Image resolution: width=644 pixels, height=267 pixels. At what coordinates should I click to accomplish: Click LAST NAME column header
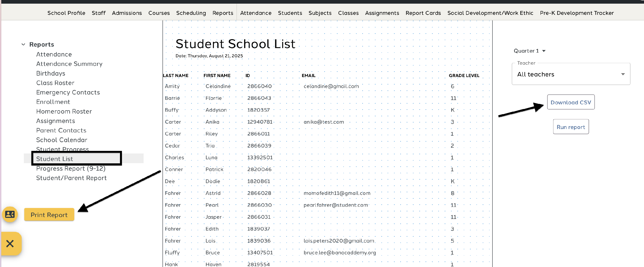tap(176, 75)
